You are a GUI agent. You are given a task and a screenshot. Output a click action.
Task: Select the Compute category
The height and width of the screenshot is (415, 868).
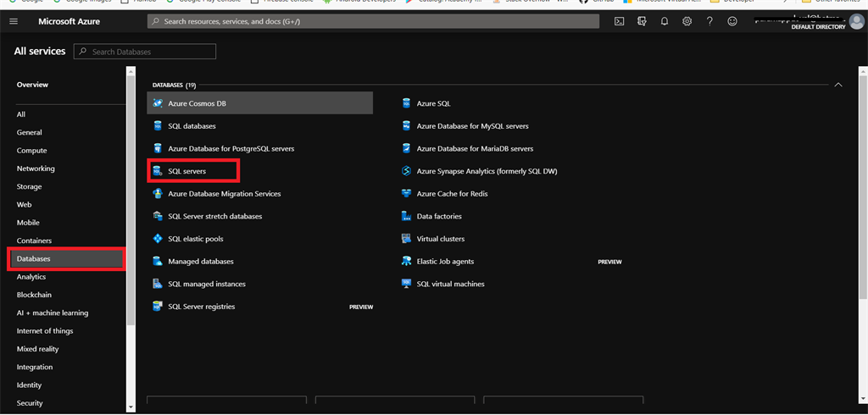31,151
